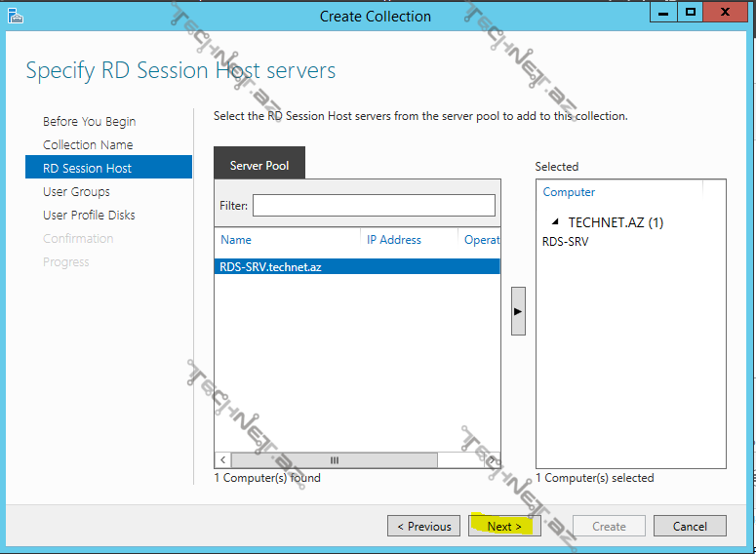The width and height of the screenshot is (756, 554).
Task: Go to the Collection Name step
Action: click(x=88, y=145)
